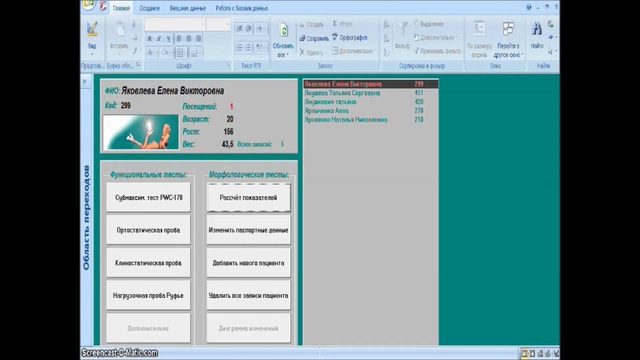Open the Вид view switcher

tap(92, 39)
